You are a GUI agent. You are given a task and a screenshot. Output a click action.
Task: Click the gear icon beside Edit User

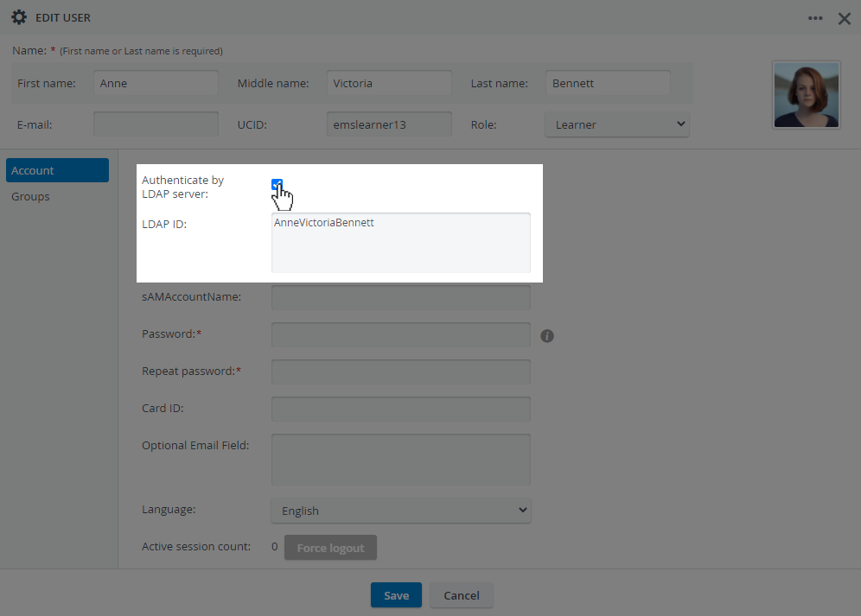19,17
